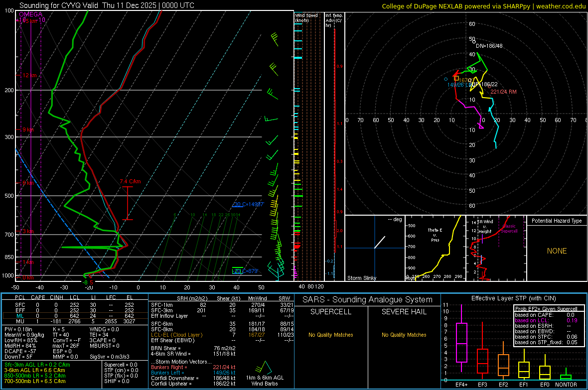
Task: Click the 'based on STPC' probability row
Action: (546, 337)
